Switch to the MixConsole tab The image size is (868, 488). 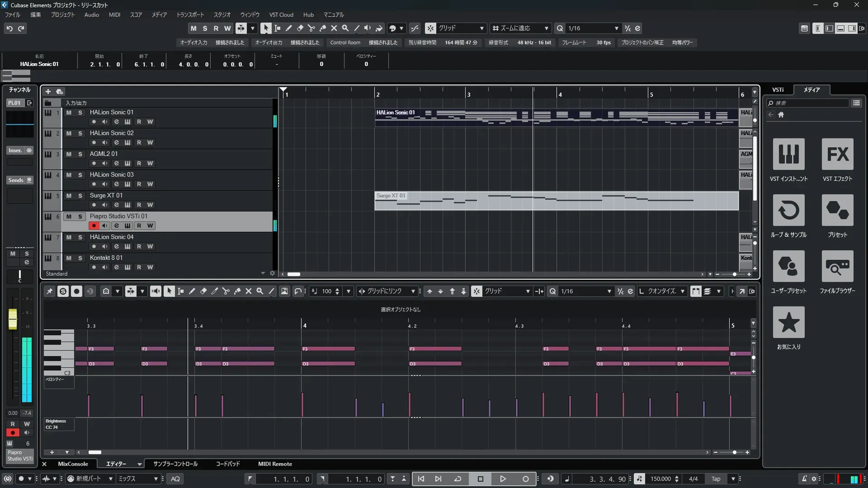pyautogui.click(x=73, y=464)
